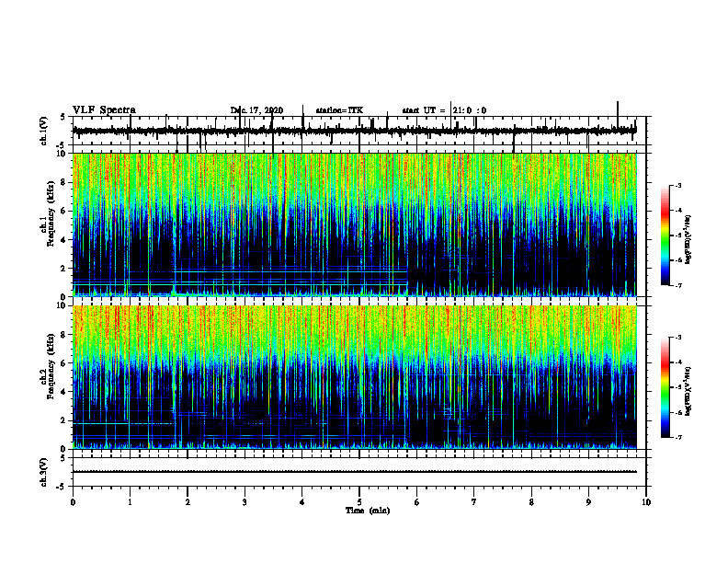Image resolution: width=728 pixels, height=563 pixels.
Task: Click the log(PSD) label beside ch.1 color bar
Action: [688, 239]
